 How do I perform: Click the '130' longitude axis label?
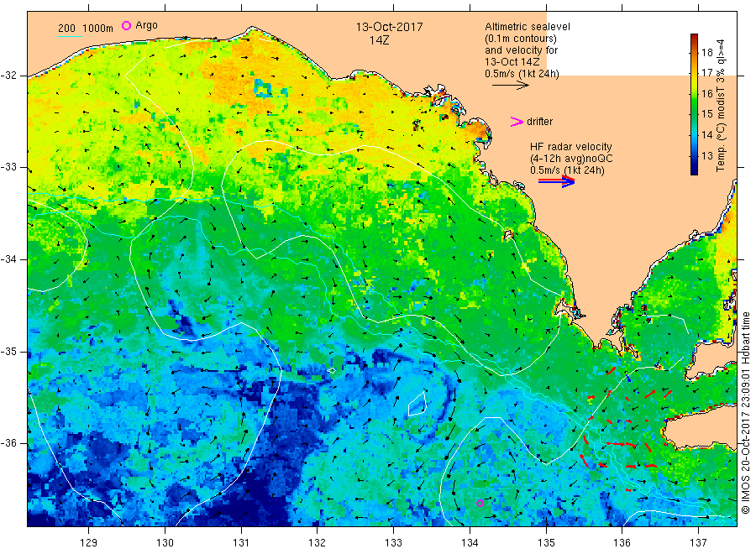[x=165, y=543]
